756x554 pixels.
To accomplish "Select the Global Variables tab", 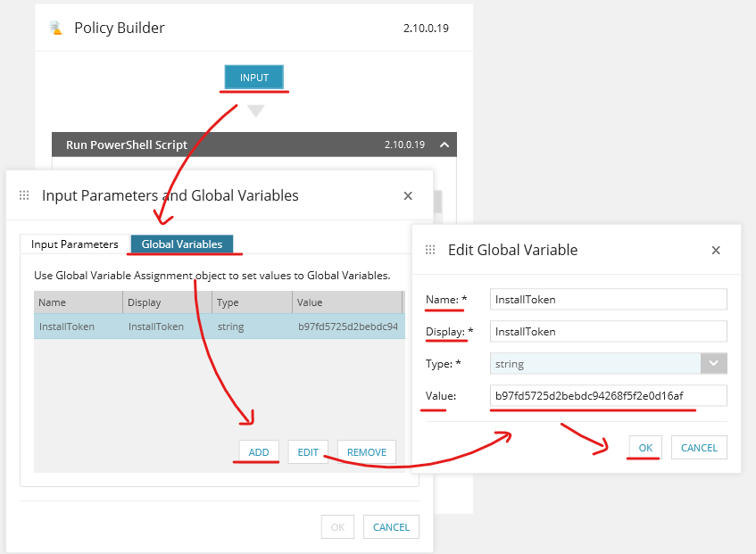I will (x=182, y=244).
